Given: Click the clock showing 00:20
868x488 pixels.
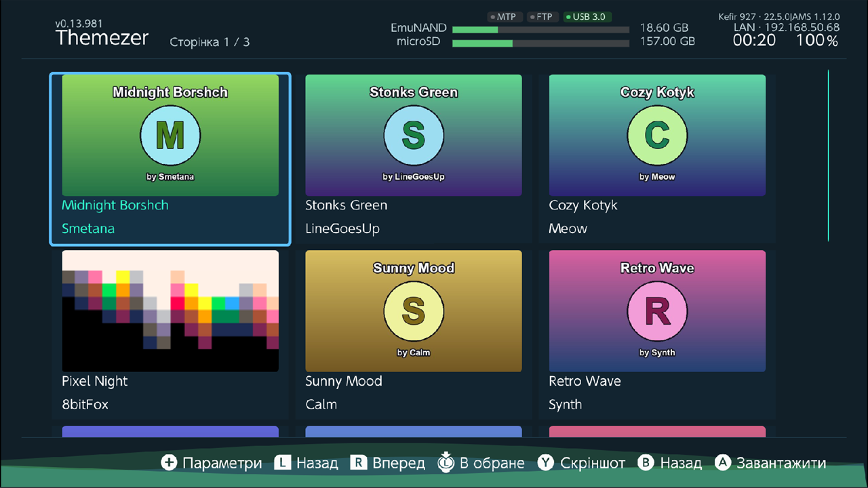Looking at the screenshot, I should (754, 41).
